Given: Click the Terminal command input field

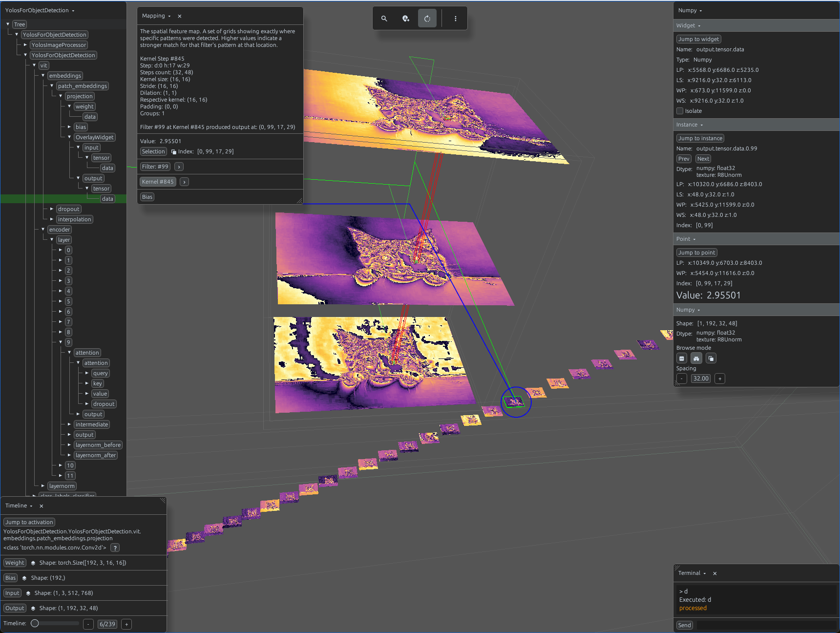Looking at the screenshot, I should (x=766, y=625).
